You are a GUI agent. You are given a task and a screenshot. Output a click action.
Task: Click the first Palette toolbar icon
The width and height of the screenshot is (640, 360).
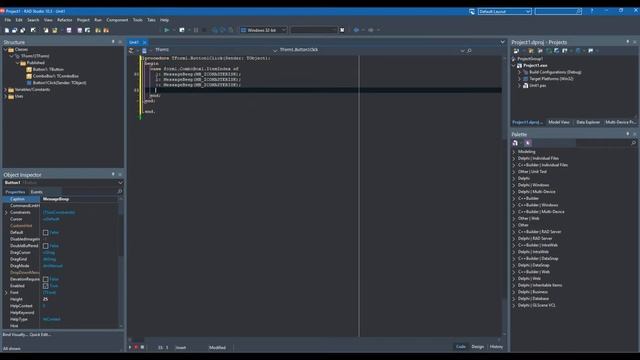pyautogui.click(x=516, y=143)
